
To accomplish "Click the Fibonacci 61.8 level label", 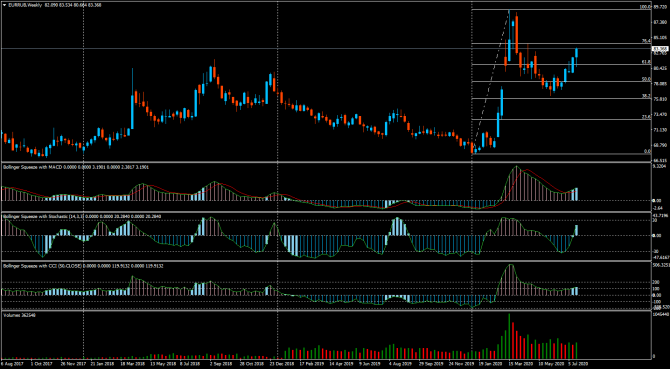I will [x=646, y=62].
